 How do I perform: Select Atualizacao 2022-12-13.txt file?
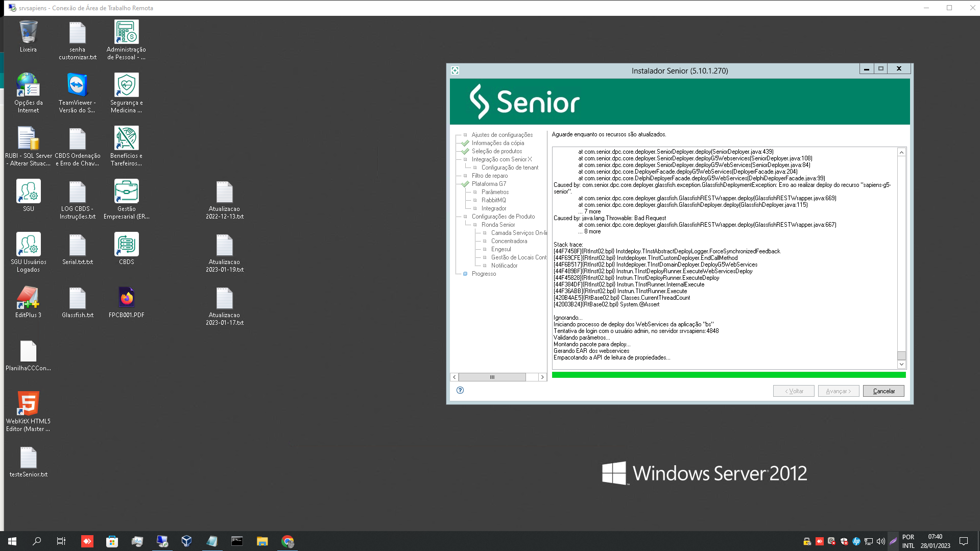click(224, 200)
